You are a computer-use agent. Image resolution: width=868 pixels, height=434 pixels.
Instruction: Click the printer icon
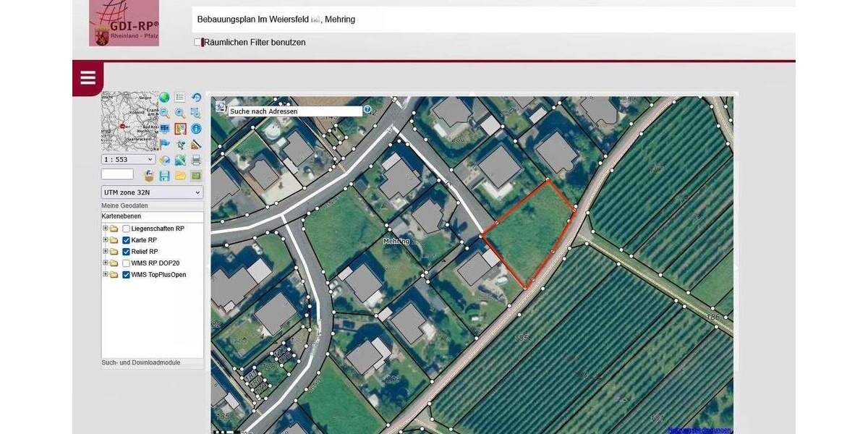196,160
